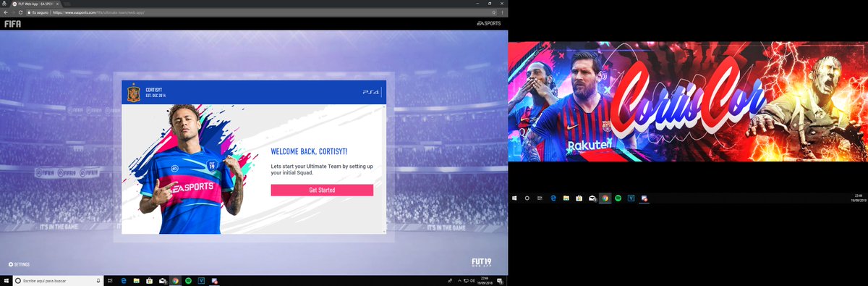Click the 'WELCOME BACK, CORTISYT!' heading
Viewport: 868px width, 286px height.
point(309,151)
